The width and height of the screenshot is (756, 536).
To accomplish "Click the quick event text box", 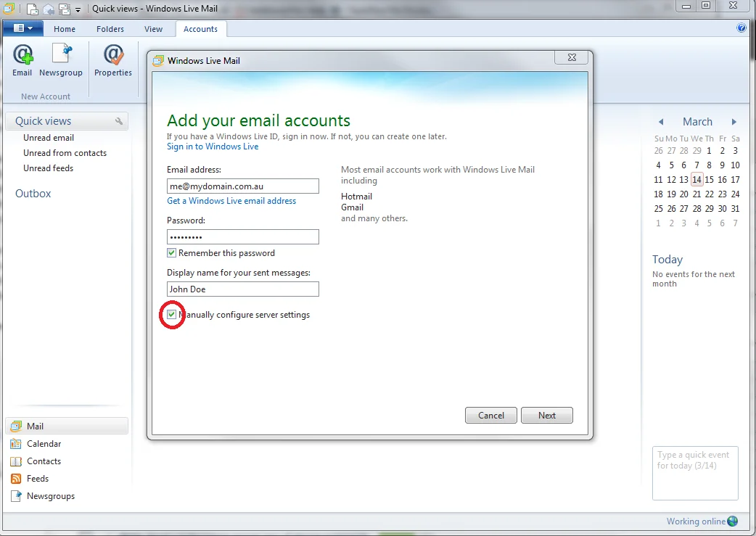I will click(x=695, y=474).
